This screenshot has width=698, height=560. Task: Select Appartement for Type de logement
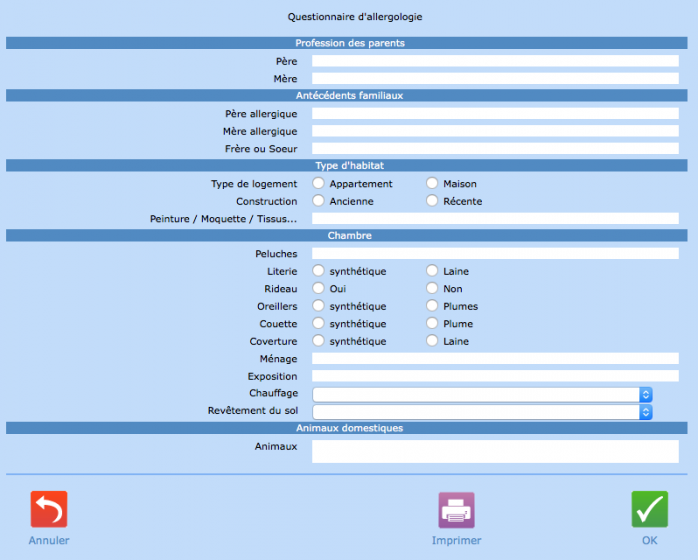318,183
